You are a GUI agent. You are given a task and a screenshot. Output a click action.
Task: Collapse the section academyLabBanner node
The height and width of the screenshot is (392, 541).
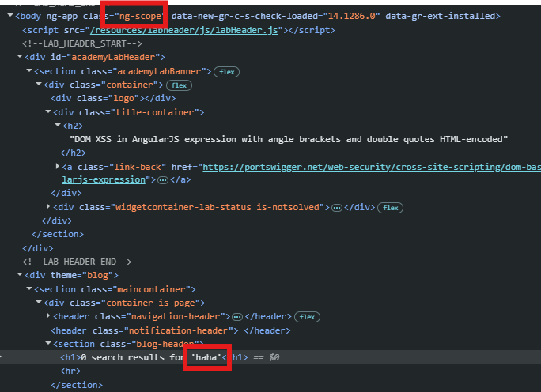click(29, 70)
